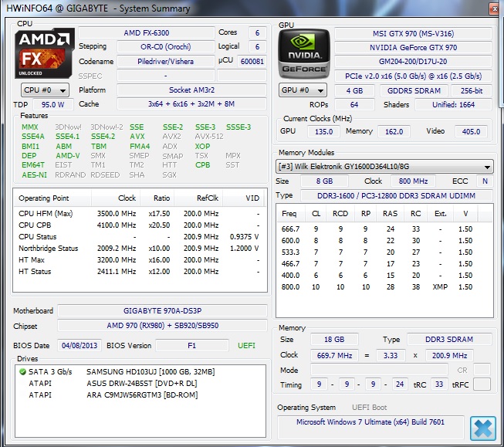The width and height of the screenshot is (504, 447).
Task: Click the cache value 3x64 + 6x16 field
Action: click(x=191, y=104)
